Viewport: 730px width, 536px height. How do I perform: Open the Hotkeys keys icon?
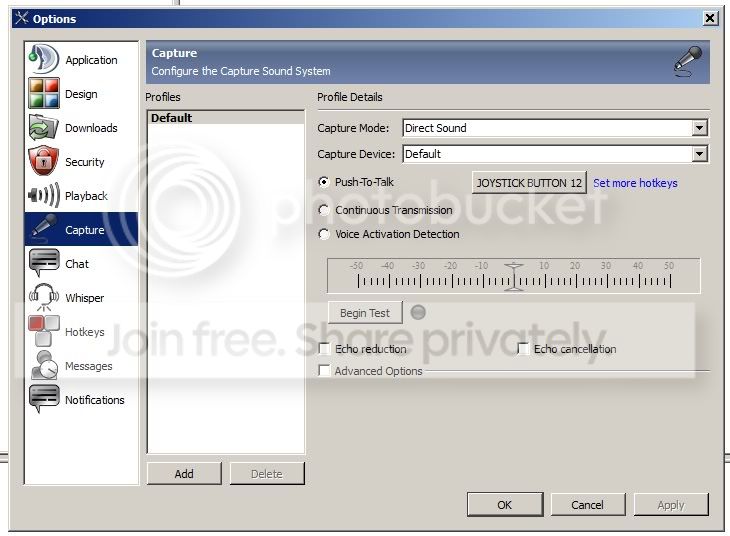(x=44, y=331)
